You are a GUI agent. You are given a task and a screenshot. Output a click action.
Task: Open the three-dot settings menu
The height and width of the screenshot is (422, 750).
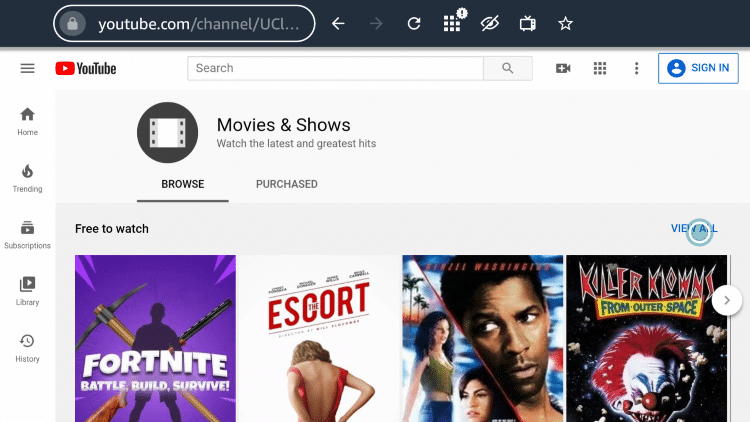coord(636,68)
